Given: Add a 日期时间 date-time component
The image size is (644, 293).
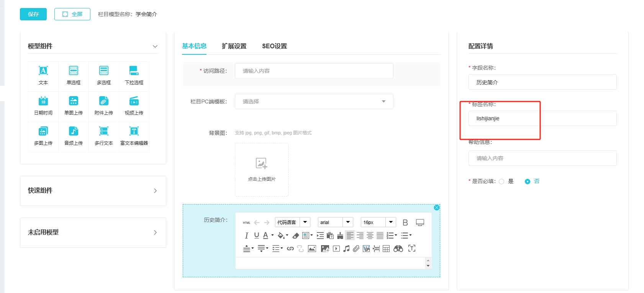Looking at the screenshot, I should click(43, 106).
